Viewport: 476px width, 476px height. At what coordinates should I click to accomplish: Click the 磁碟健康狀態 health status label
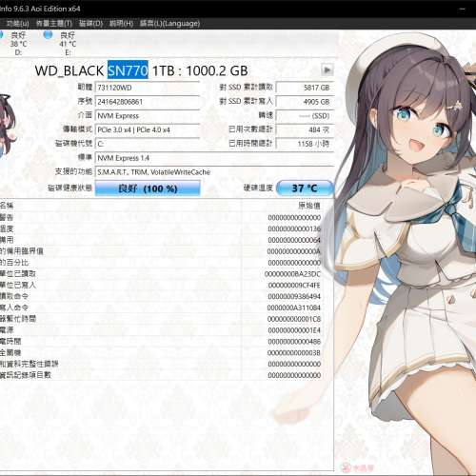click(69, 188)
